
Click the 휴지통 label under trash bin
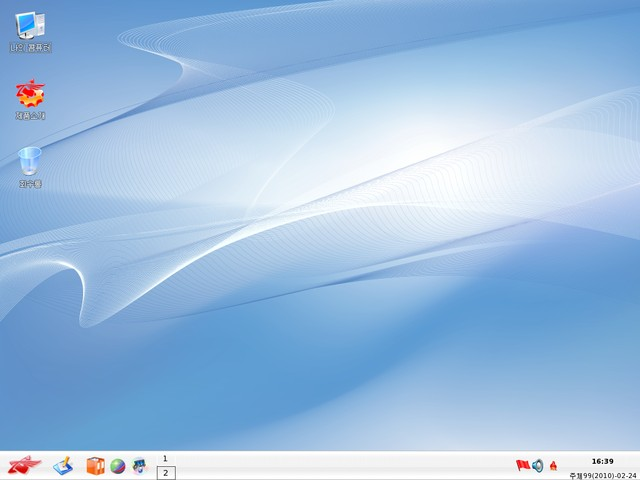[30, 184]
